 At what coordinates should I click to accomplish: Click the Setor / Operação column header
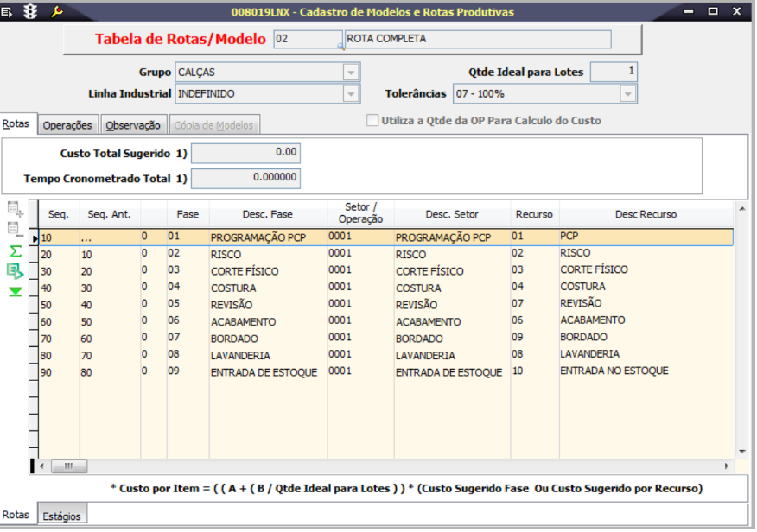click(360, 213)
